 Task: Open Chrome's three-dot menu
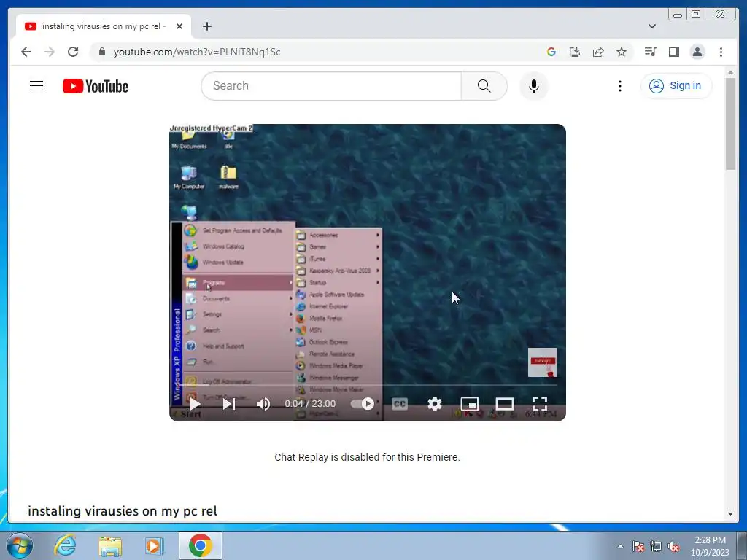[721, 52]
